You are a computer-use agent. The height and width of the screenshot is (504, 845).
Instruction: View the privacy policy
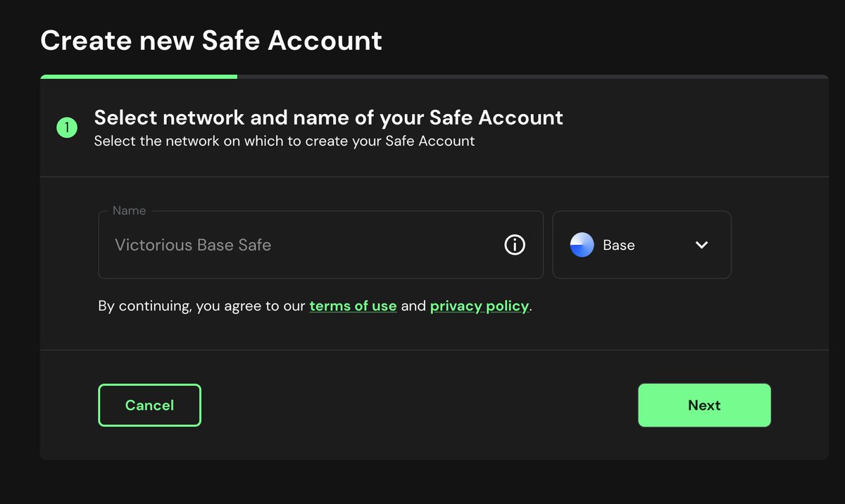point(480,305)
